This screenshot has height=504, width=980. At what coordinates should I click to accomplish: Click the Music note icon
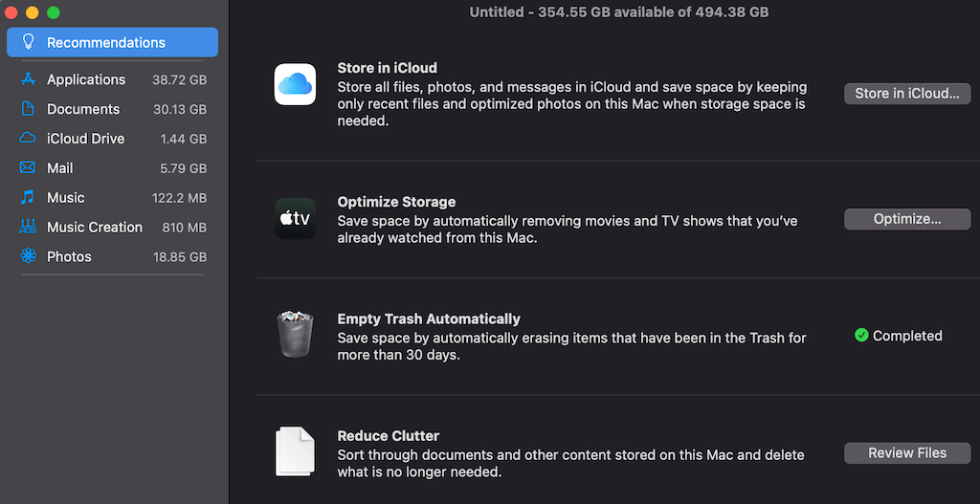(x=28, y=197)
